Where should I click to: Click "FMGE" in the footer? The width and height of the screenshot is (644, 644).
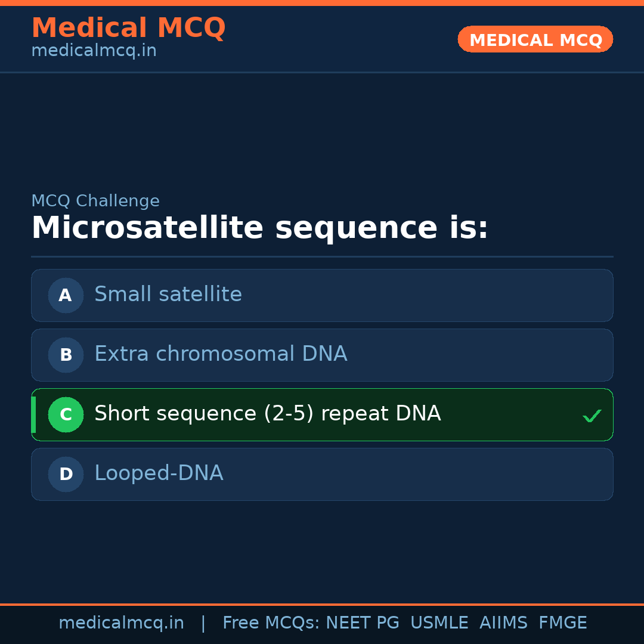pos(563,623)
